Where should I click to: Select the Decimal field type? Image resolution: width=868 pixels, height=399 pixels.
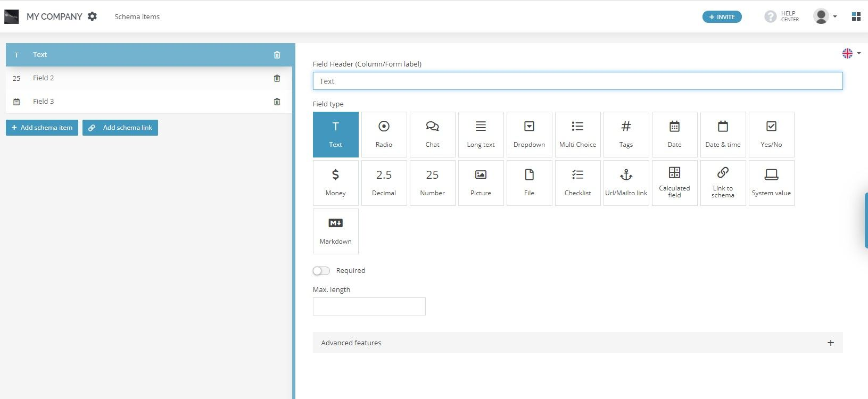(384, 183)
